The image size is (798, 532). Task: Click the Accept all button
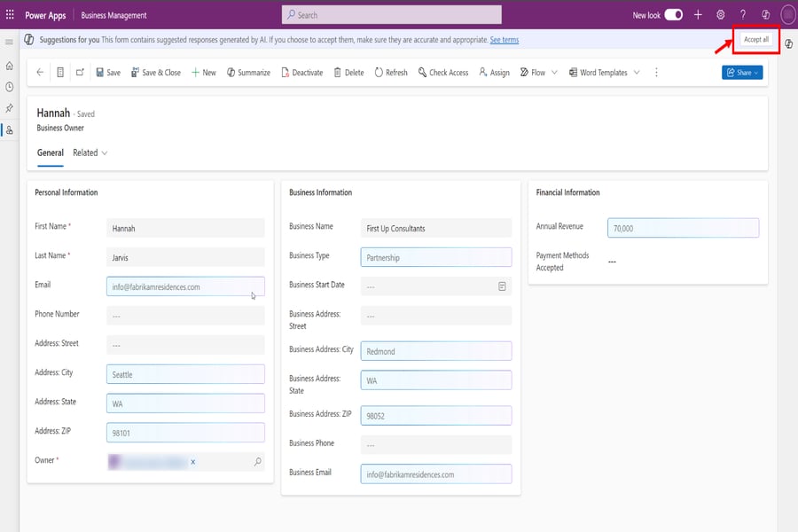(755, 39)
